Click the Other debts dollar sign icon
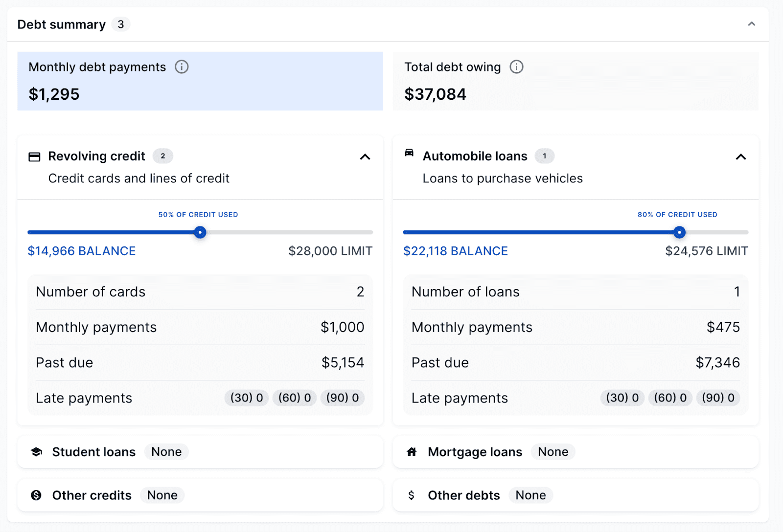The height and width of the screenshot is (532, 783). pos(411,495)
